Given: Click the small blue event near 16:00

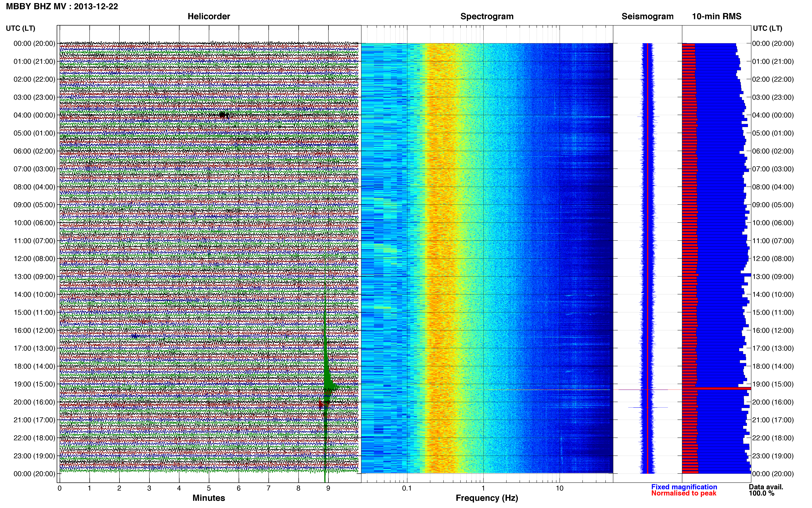Looking at the screenshot, I should [135, 336].
